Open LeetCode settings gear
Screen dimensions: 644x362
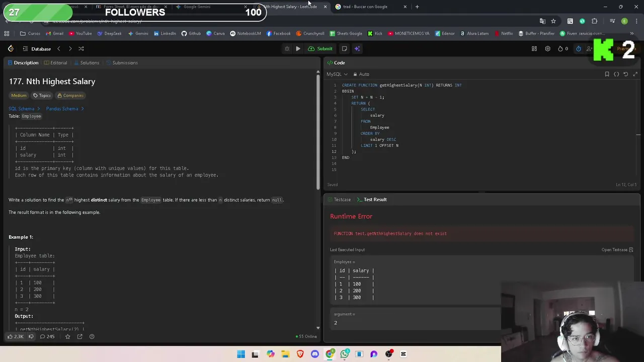click(547, 49)
